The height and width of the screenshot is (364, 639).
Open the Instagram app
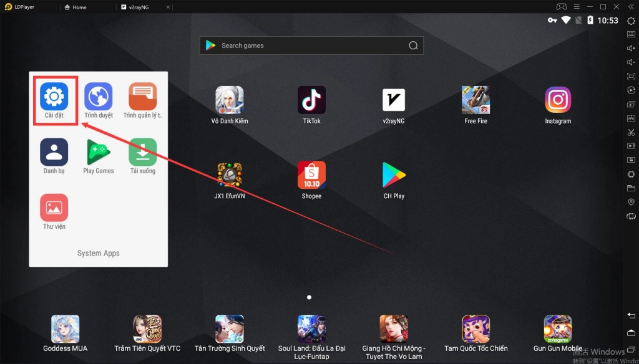[558, 100]
